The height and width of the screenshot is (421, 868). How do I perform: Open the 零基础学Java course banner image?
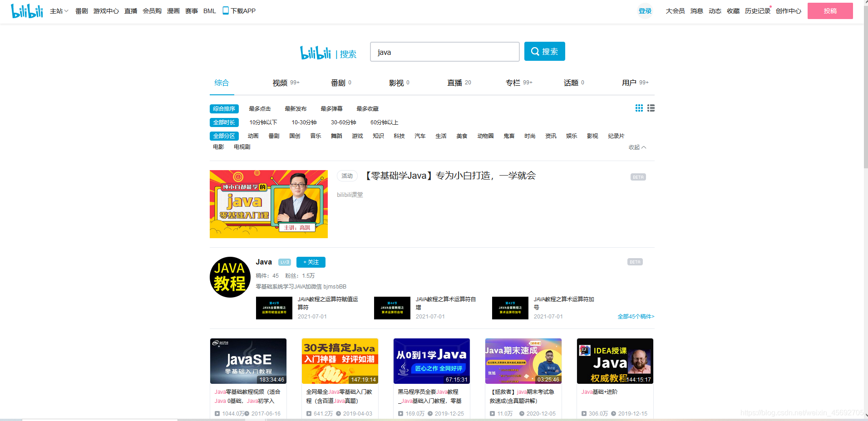pos(269,204)
